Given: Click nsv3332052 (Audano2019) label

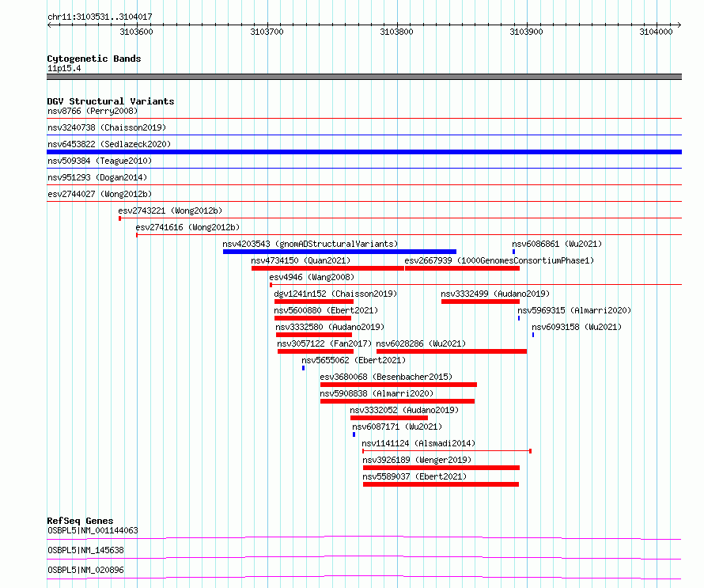Looking at the screenshot, I should 404,410.
